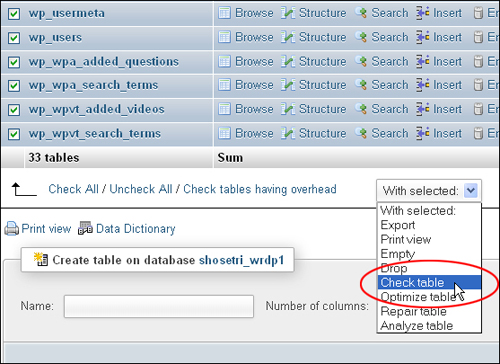This screenshot has width=500, height=364.
Task: Select Optimize table in dropdown list
Action: [429, 297]
